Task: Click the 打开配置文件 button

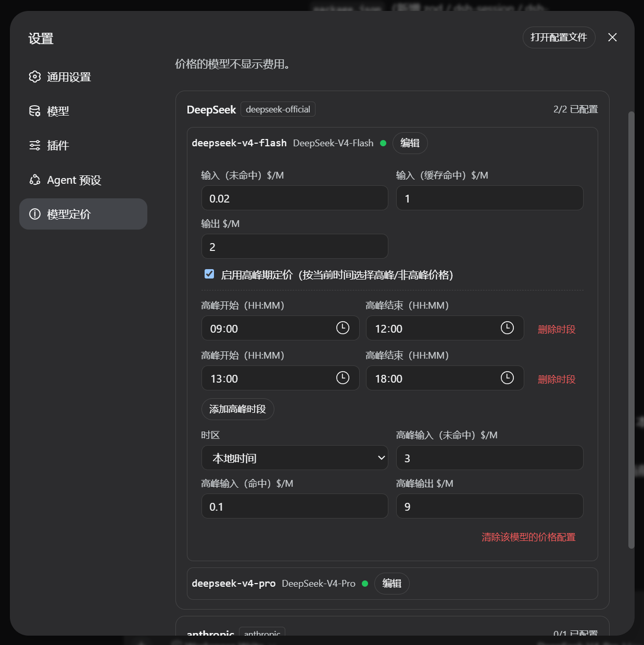Action: point(559,37)
